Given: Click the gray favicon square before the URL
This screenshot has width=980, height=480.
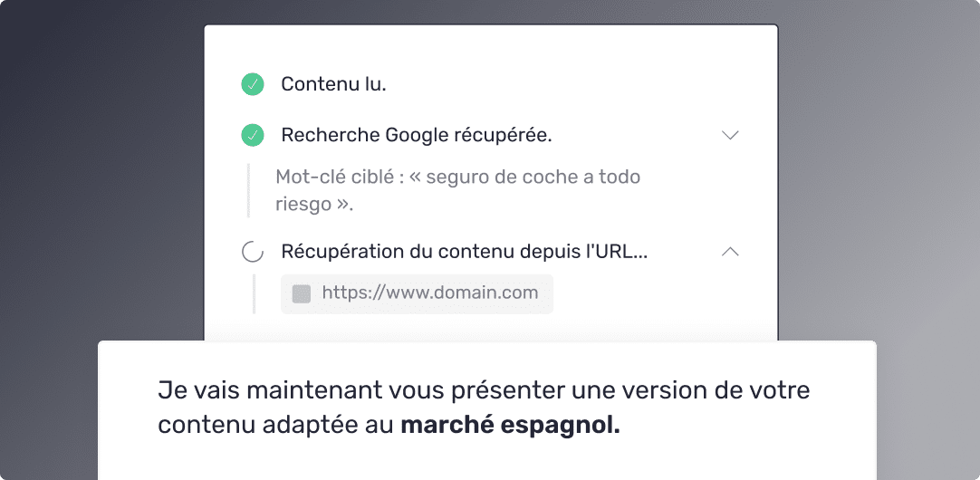Looking at the screenshot, I should tap(302, 293).
